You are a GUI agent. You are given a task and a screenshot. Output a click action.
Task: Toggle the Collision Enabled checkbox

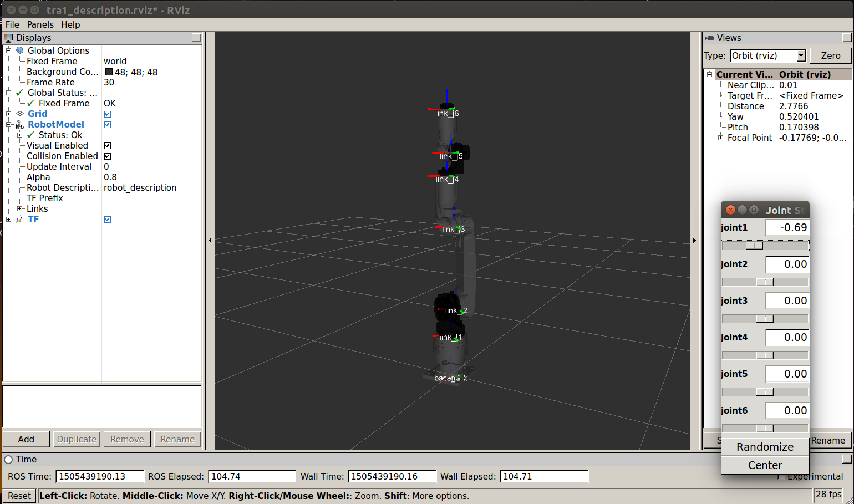(x=108, y=156)
